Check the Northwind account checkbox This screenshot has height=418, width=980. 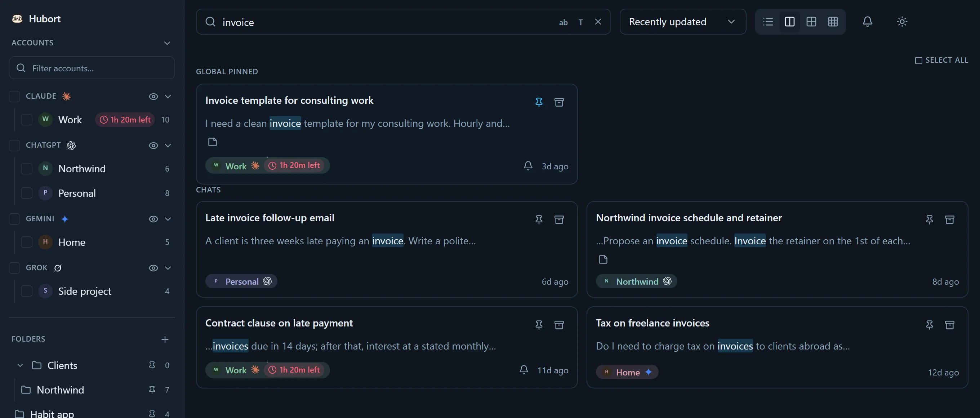tap(27, 169)
